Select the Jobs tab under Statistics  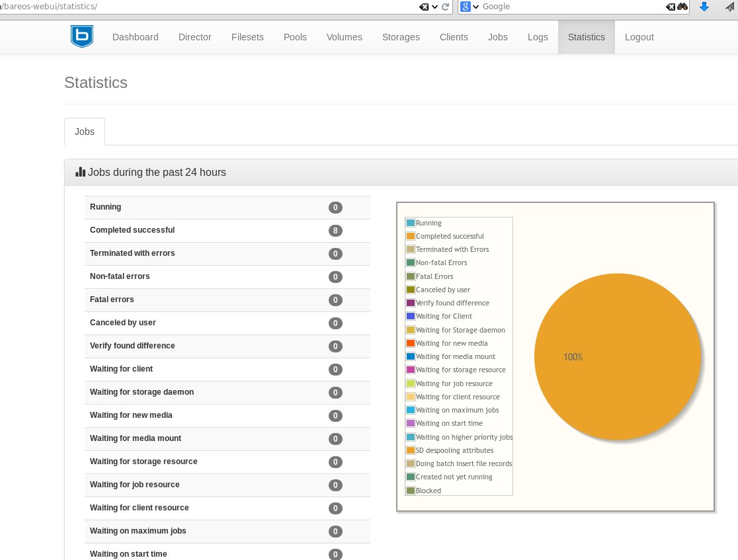(x=85, y=132)
